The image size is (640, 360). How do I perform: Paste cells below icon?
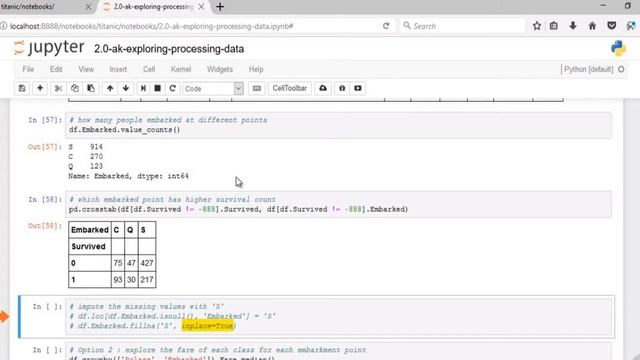(x=91, y=88)
